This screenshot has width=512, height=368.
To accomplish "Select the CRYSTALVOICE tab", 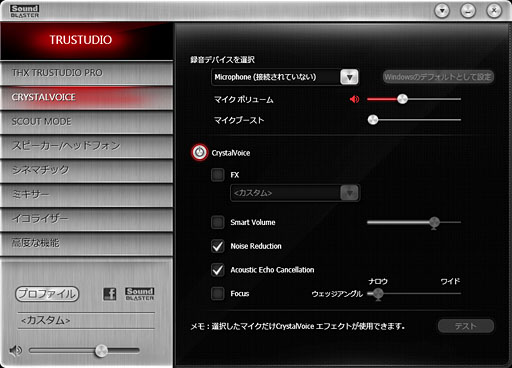I will pyautogui.click(x=87, y=97).
